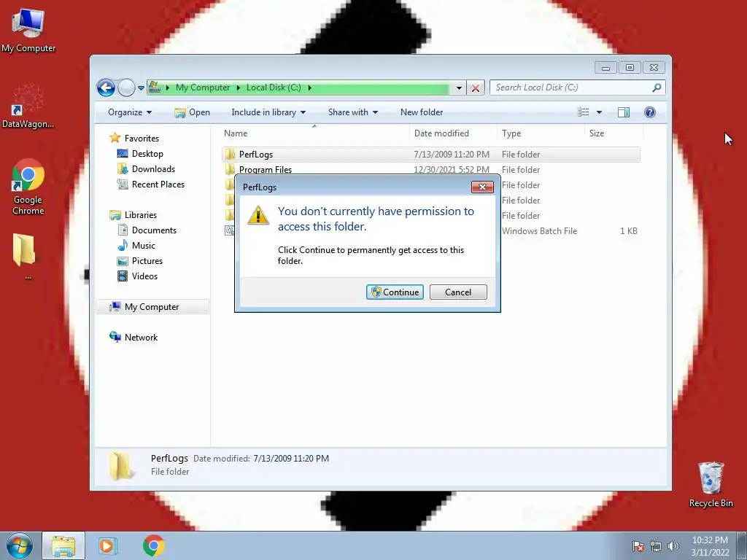Sort by the Size column header
Viewport: 747px width, 560px height.
pos(614,133)
